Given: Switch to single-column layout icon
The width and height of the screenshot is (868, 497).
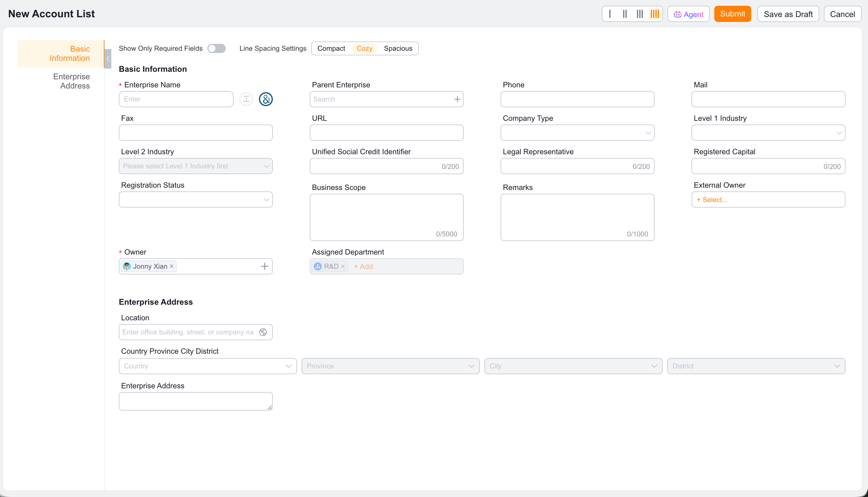Looking at the screenshot, I should pyautogui.click(x=610, y=14).
